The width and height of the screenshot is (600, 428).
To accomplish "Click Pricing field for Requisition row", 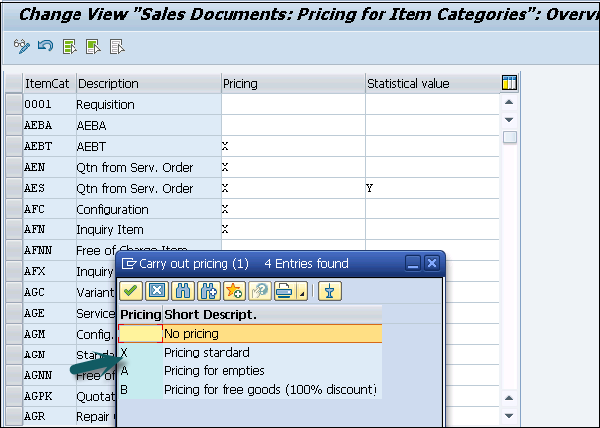I will tap(292, 104).
